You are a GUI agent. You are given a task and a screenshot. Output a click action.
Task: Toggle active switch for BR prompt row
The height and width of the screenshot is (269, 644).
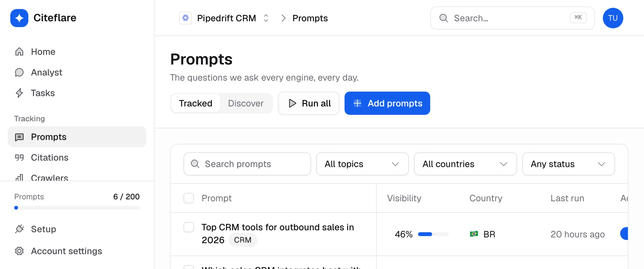click(624, 234)
